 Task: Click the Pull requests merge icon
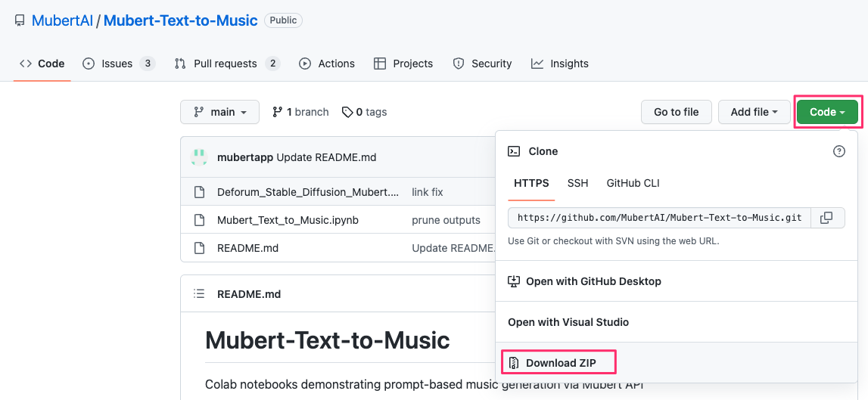click(x=180, y=64)
